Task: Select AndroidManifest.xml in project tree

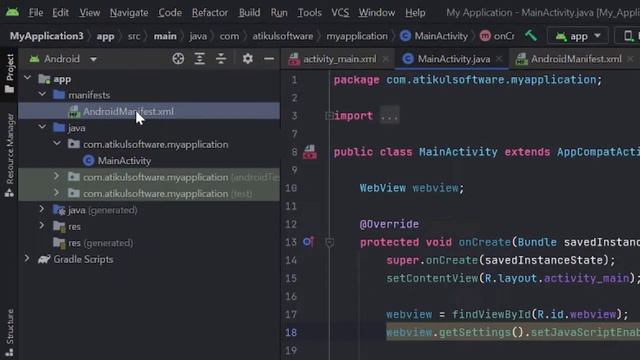Action: [149, 111]
